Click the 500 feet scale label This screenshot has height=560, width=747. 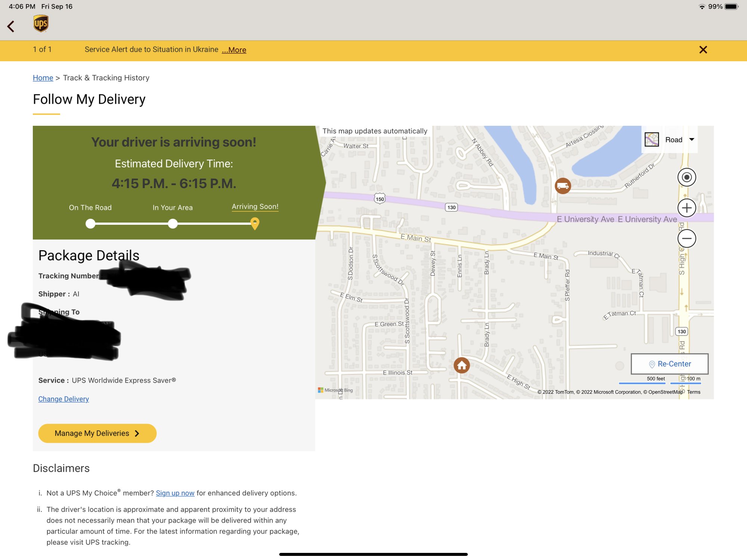tap(656, 379)
